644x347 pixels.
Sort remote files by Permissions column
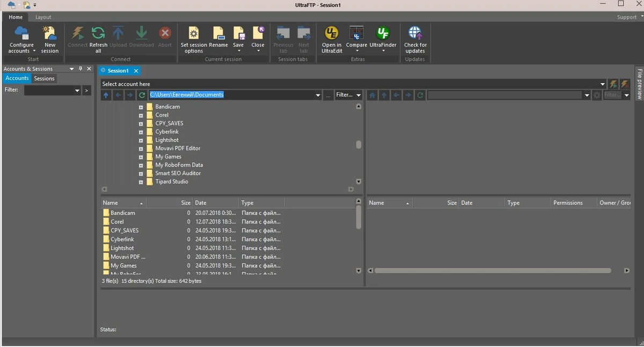click(x=574, y=203)
